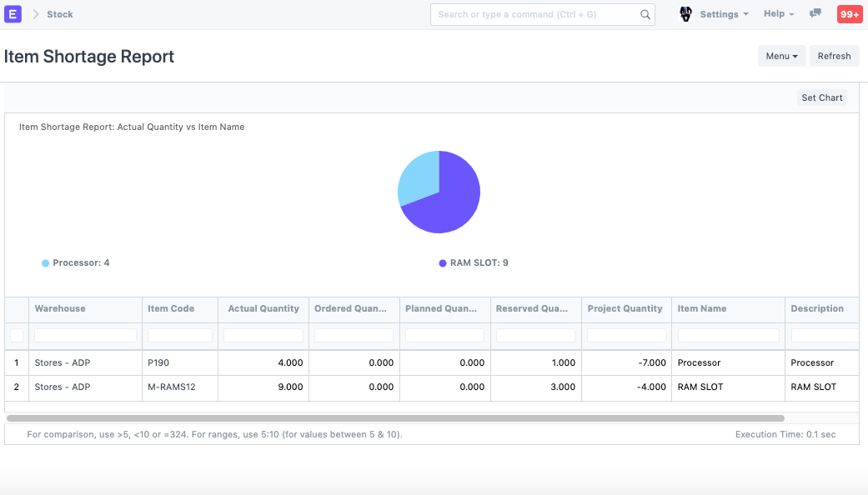Focus the search command bar
The width and height of the screenshot is (868, 495).
coord(534,14)
